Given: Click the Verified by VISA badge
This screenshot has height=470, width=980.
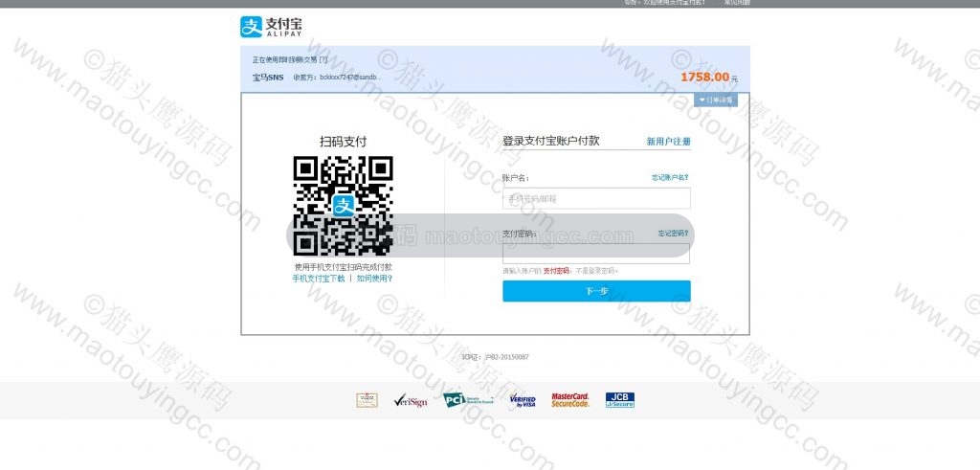Looking at the screenshot, I should coord(523,400).
